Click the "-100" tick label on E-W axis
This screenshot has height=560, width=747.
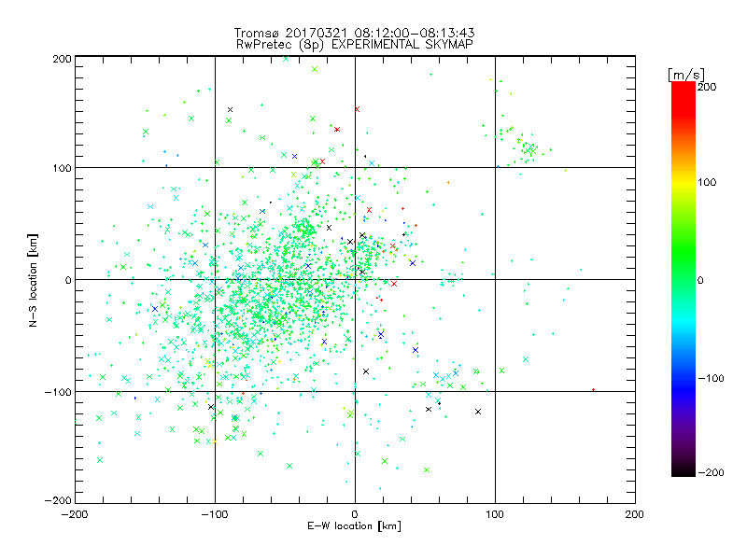point(215,514)
